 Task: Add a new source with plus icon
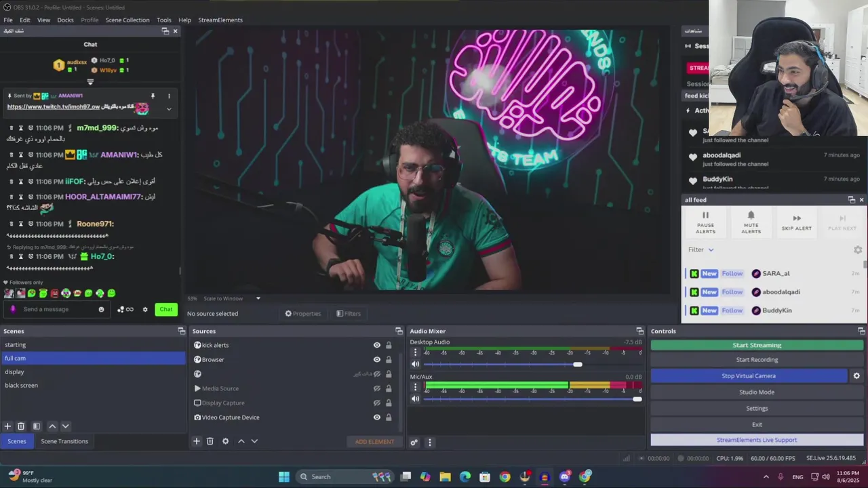[197, 441]
